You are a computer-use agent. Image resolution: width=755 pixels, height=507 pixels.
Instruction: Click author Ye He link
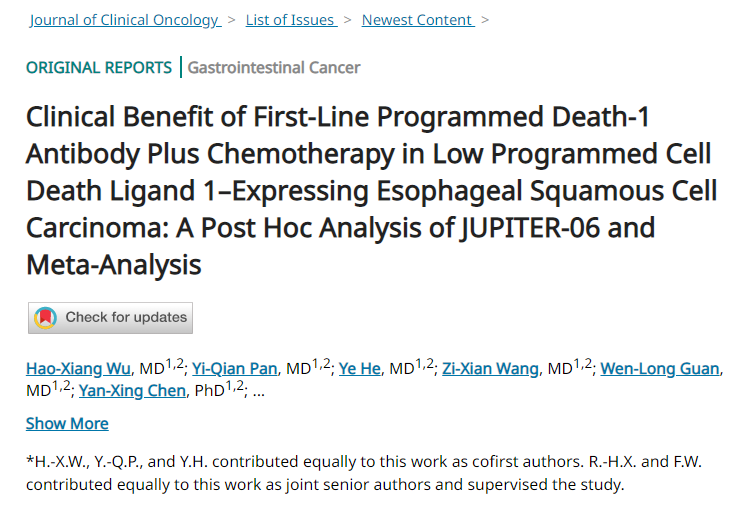click(360, 369)
